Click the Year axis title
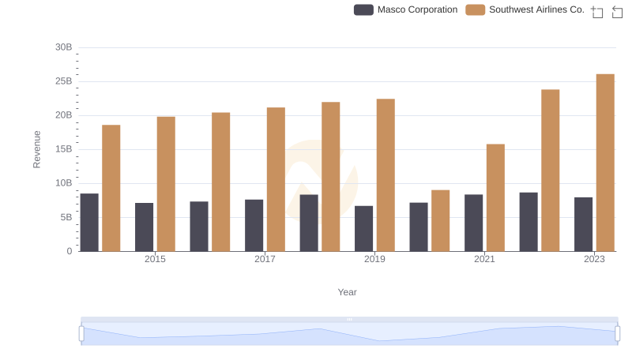Image resolution: width=632 pixels, height=364 pixels. click(x=347, y=292)
